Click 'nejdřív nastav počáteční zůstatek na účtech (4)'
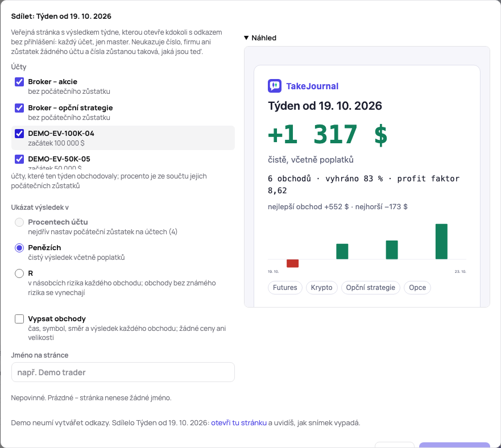This screenshot has width=501, height=448. click(102, 231)
